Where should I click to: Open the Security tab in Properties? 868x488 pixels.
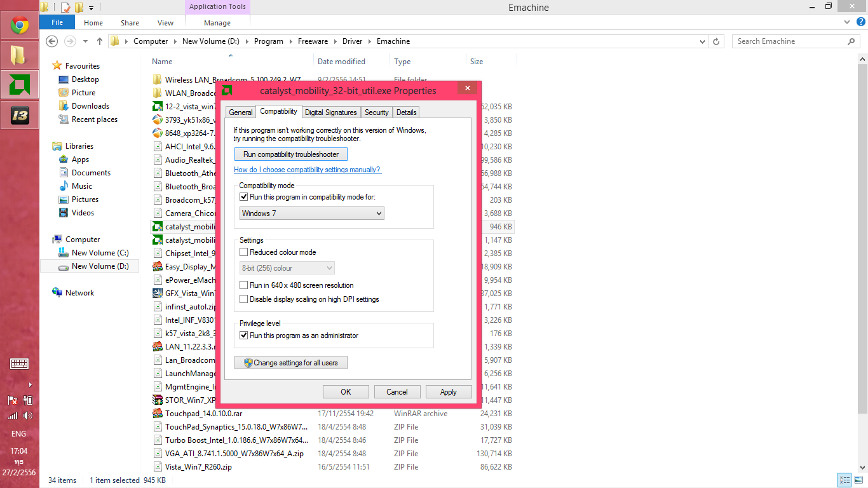coord(376,112)
